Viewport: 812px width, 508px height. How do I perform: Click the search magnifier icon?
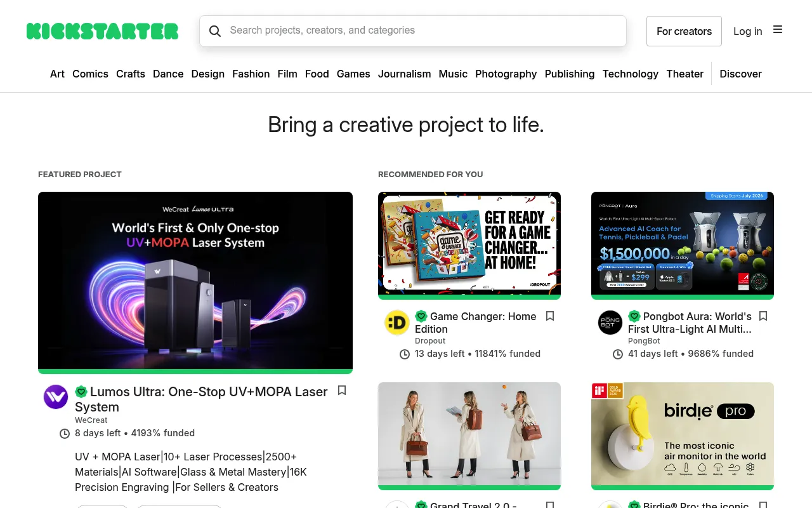(x=215, y=31)
